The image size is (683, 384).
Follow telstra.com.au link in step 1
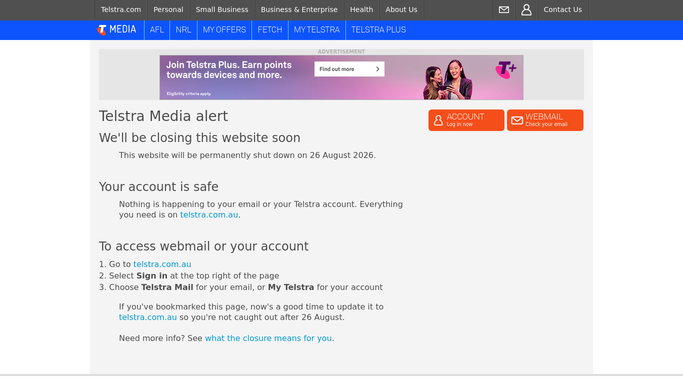click(x=162, y=264)
